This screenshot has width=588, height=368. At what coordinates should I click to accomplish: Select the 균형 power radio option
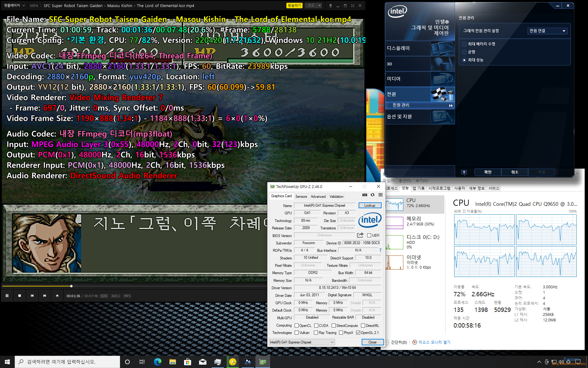pyautogui.click(x=464, y=52)
